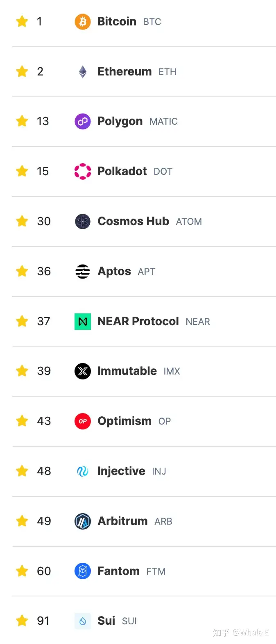This screenshot has height=644, width=276.
Task: Click the pink Polkadot logo icon
Action: [x=83, y=171]
